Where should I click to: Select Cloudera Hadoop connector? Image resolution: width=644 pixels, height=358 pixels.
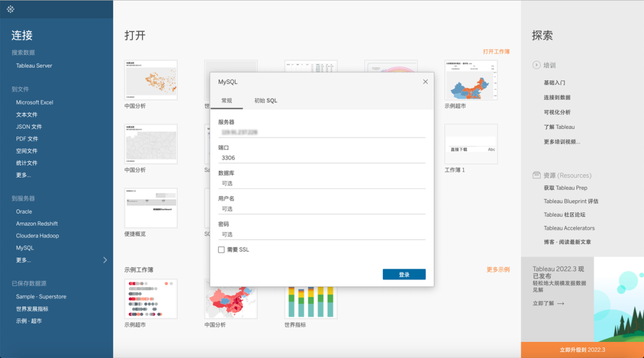pyautogui.click(x=38, y=236)
